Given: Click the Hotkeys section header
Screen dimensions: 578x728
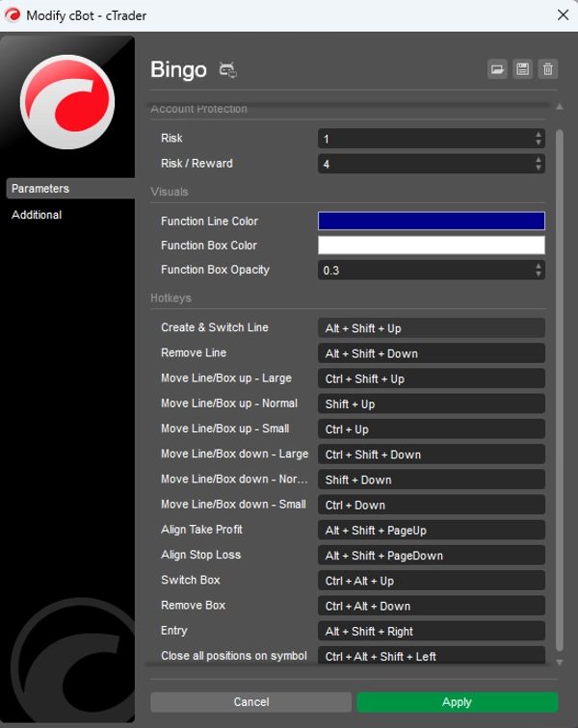Looking at the screenshot, I should [x=171, y=299].
